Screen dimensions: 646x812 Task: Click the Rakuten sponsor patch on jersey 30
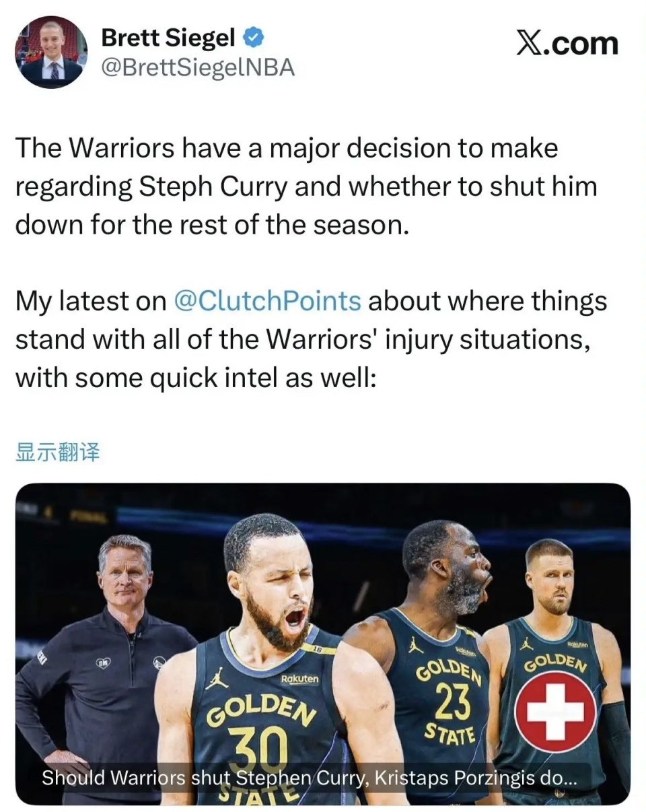click(299, 679)
